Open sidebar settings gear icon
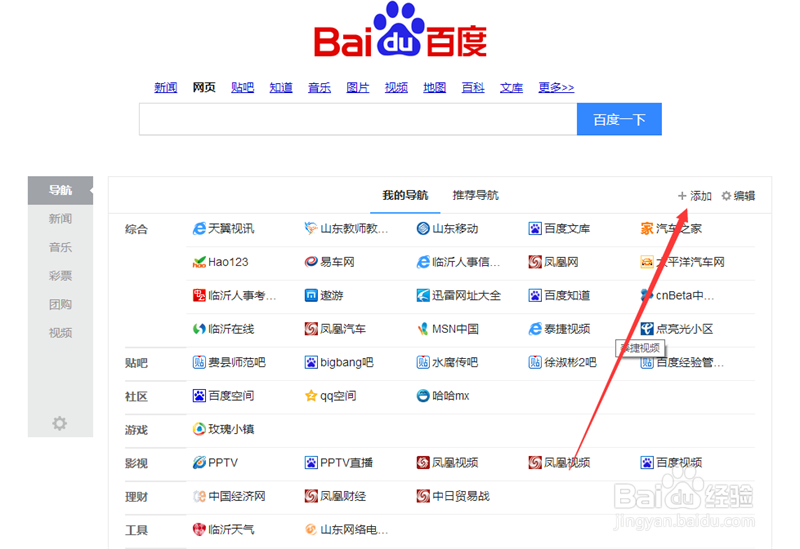Screen dimensions: 800x549 [60, 423]
